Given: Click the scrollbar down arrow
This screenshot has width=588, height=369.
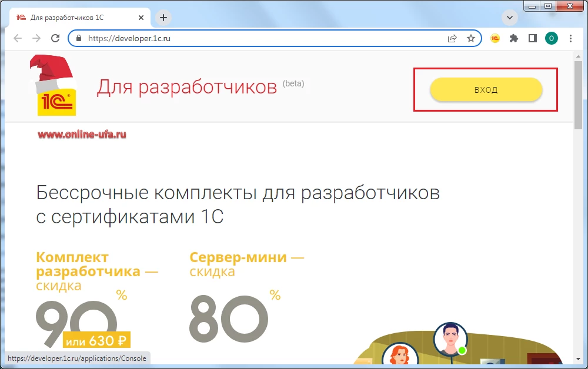Looking at the screenshot, I should click(x=578, y=359).
